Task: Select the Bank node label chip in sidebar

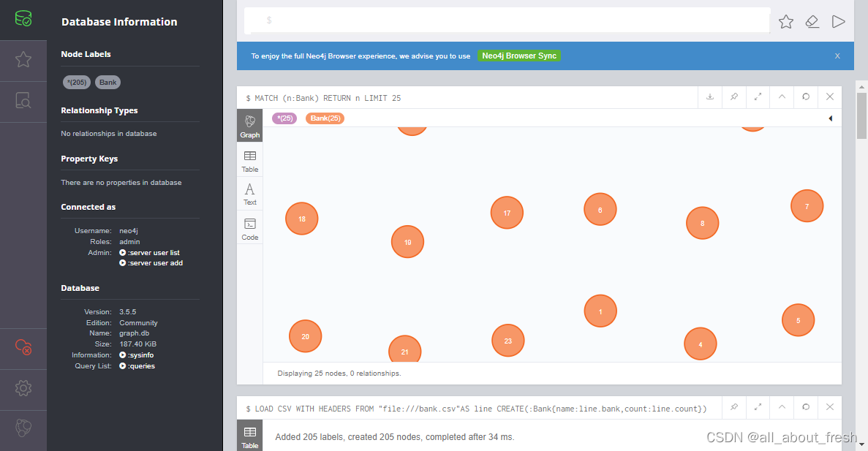Action: 108,83
